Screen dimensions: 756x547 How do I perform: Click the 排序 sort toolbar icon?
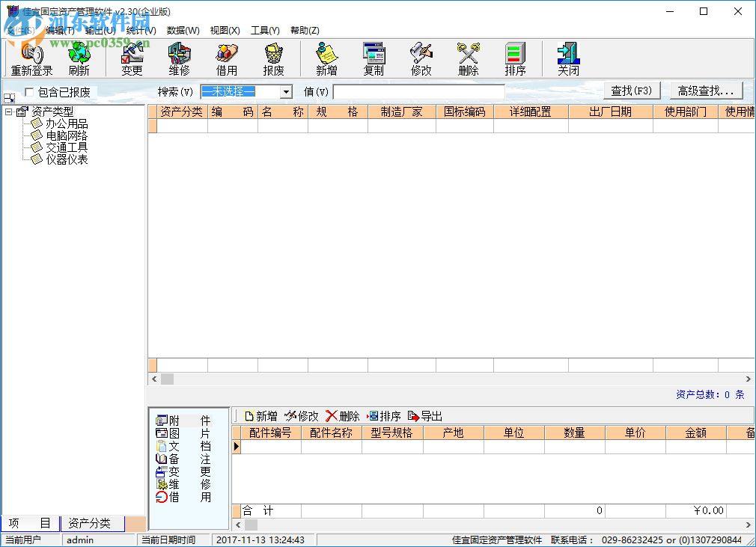click(515, 59)
